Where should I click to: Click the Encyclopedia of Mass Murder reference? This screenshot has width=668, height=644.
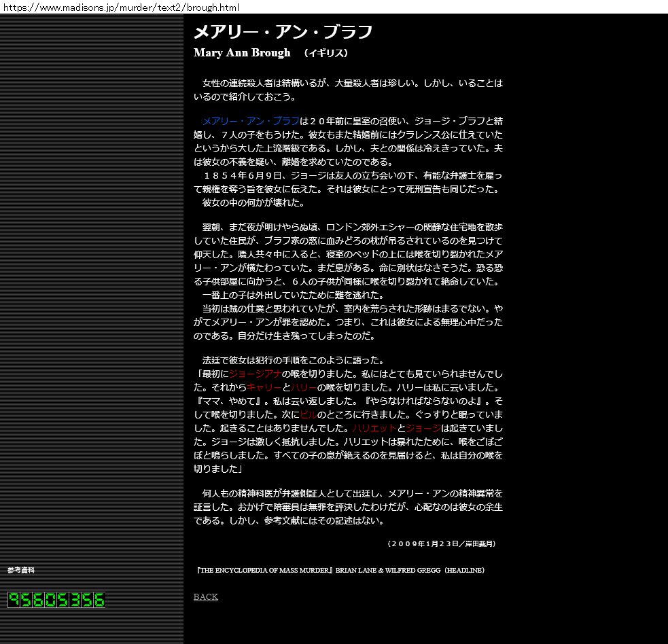(x=340, y=570)
